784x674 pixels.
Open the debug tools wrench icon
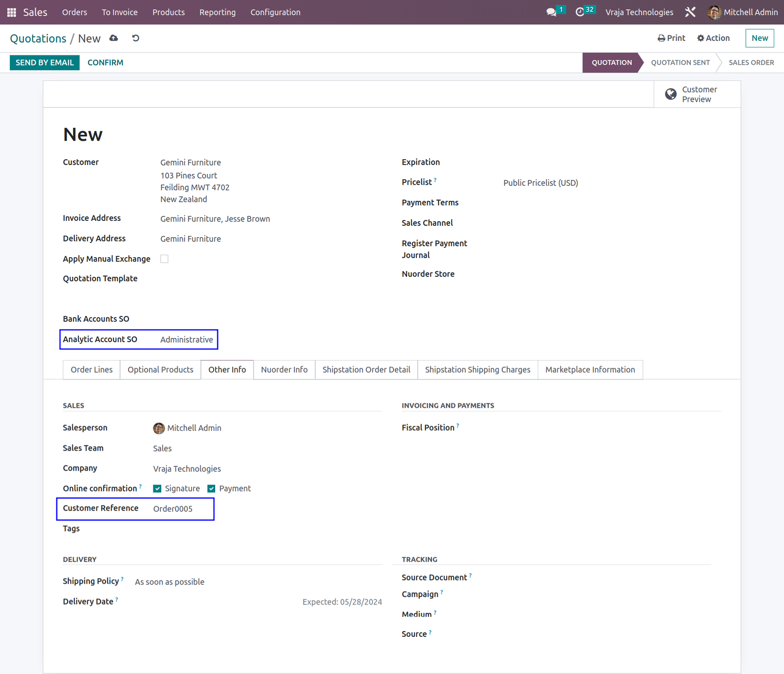(690, 12)
